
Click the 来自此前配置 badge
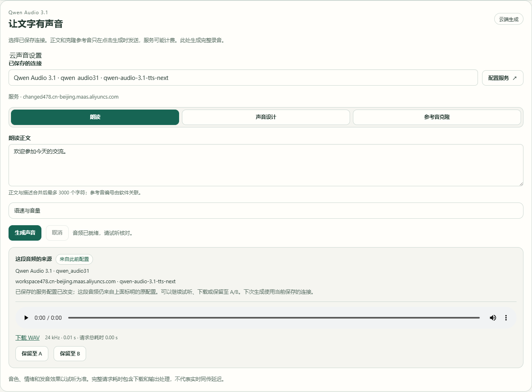(74, 259)
